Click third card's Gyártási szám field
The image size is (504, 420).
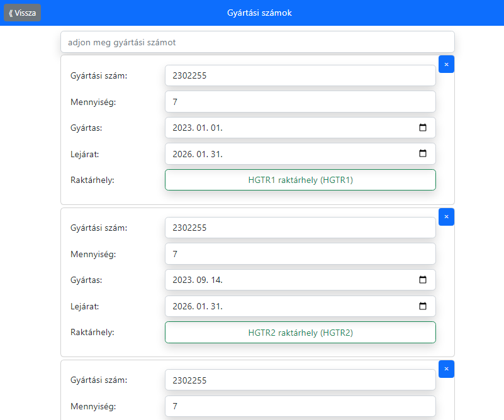(x=300, y=380)
